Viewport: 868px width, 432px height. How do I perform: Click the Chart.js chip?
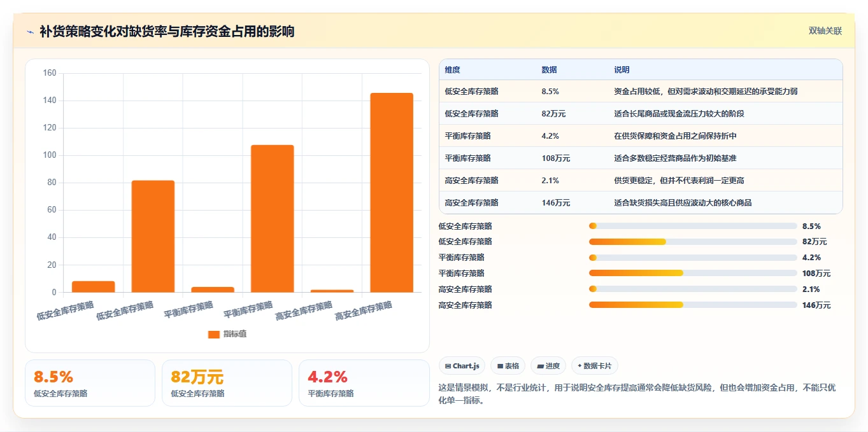[462, 366]
